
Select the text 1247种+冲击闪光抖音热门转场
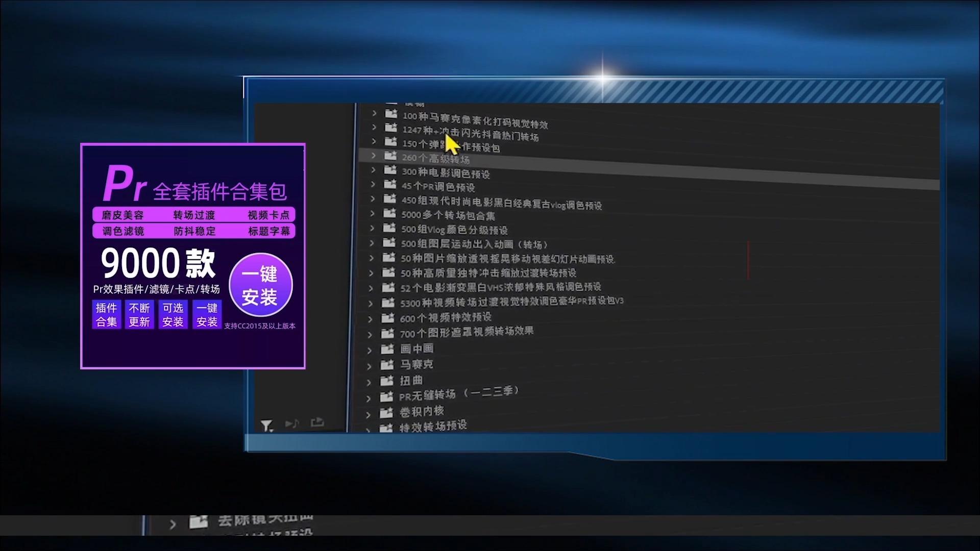pyautogui.click(x=470, y=133)
